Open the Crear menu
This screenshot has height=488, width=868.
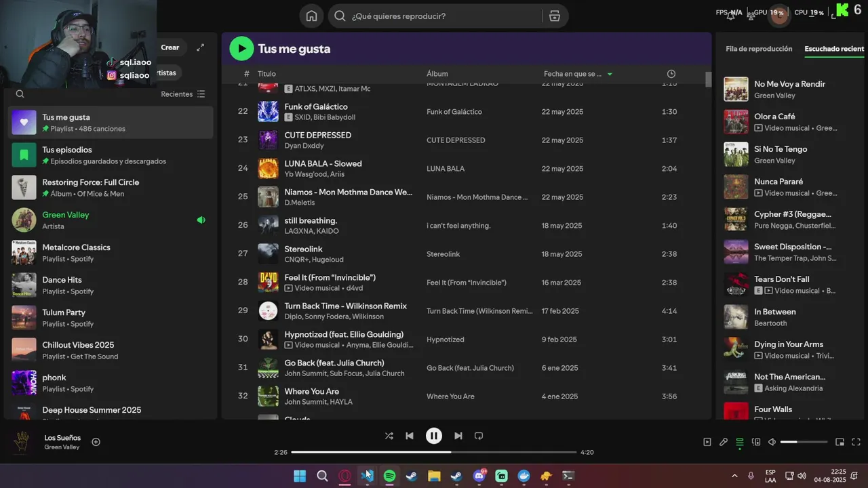tap(170, 47)
